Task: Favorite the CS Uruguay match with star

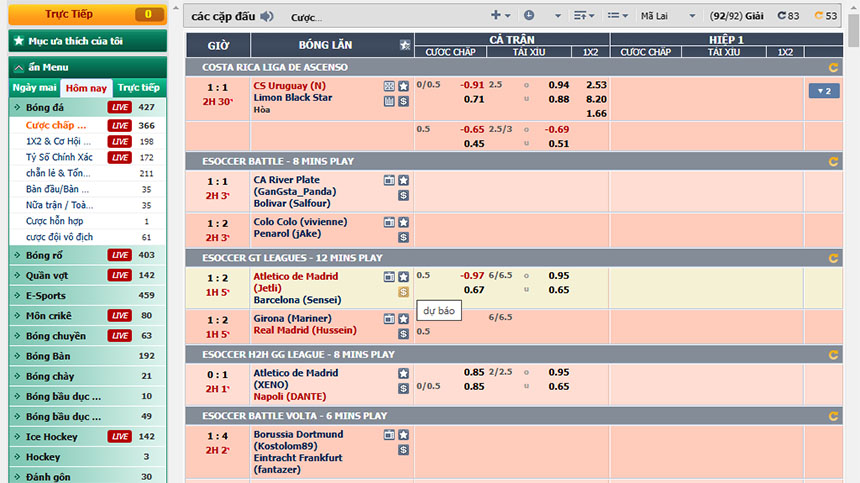Action: pos(404,86)
